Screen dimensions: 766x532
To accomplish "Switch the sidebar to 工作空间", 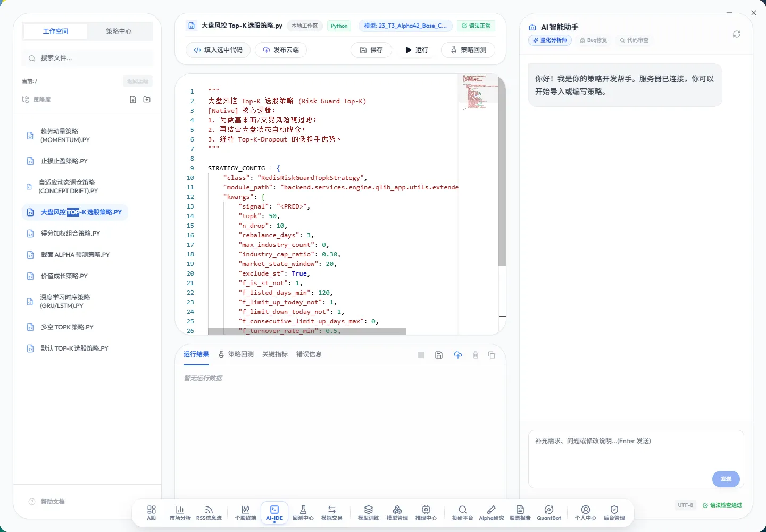I will (56, 31).
